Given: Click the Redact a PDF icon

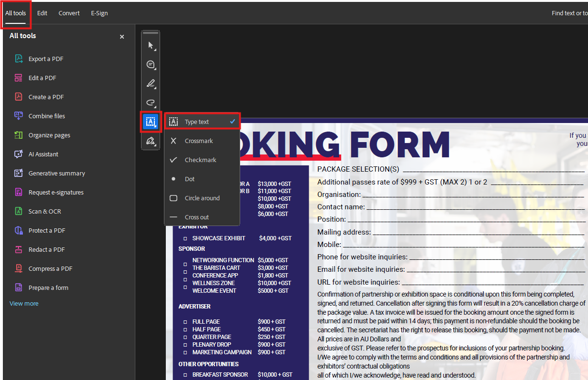Looking at the screenshot, I should [19, 249].
